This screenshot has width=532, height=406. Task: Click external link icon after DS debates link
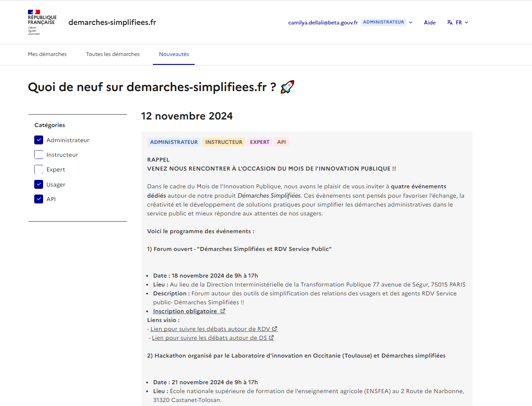click(x=272, y=338)
